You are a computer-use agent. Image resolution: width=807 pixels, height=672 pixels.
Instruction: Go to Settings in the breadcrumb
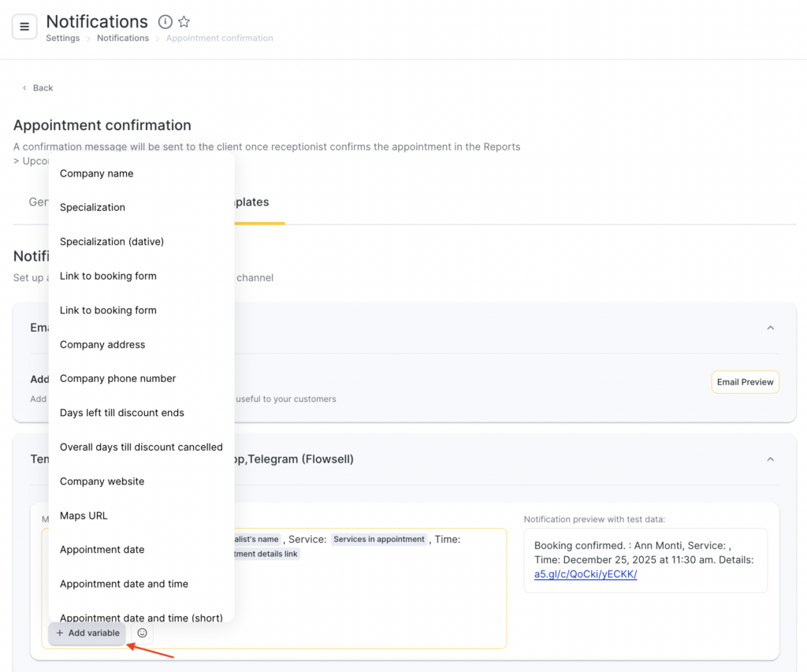[62, 38]
